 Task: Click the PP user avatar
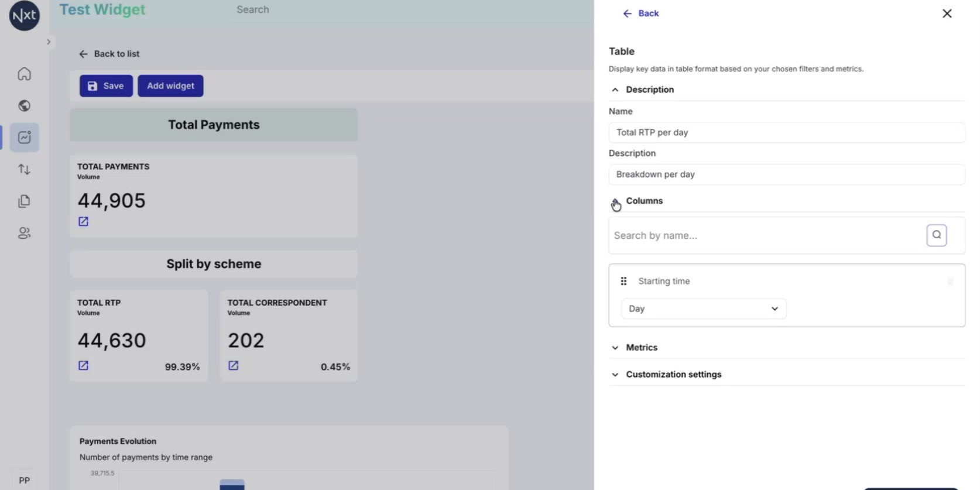[x=24, y=481]
